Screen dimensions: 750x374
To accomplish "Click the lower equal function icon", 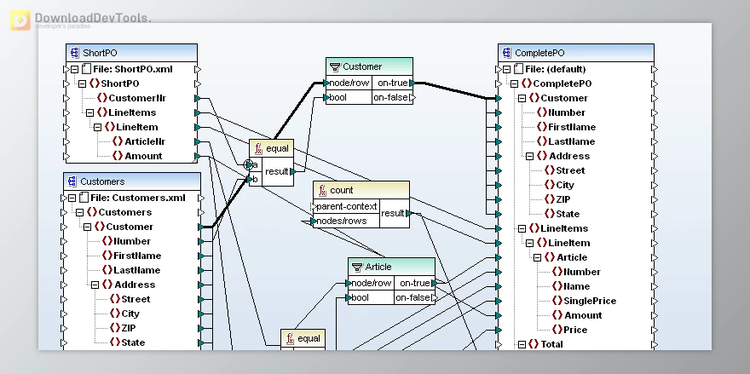I will [289, 339].
